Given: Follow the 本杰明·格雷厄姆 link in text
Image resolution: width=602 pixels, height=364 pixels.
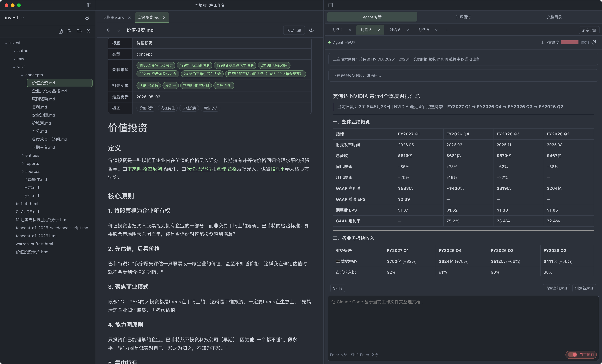Looking at the screenshot, I should pos(145,169).
